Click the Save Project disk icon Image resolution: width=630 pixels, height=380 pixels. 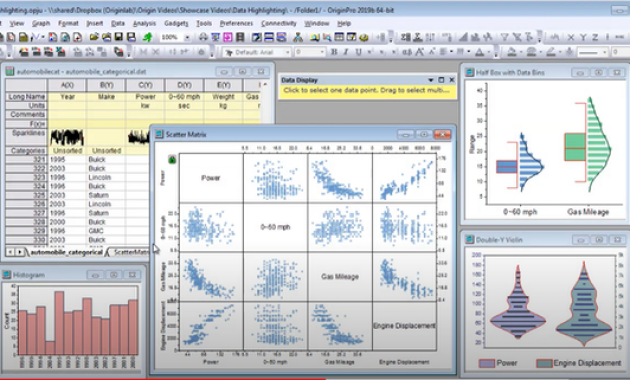[119, 37]
